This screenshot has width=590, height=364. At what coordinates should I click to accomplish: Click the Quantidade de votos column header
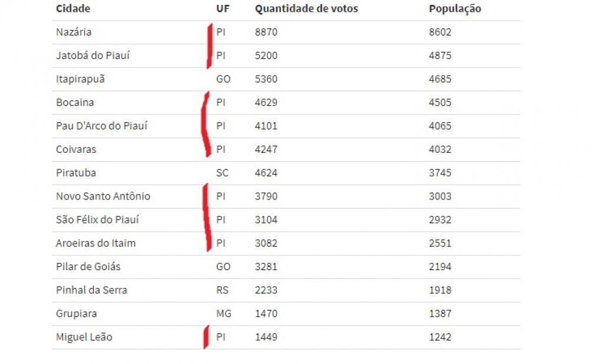coord(306,9)
